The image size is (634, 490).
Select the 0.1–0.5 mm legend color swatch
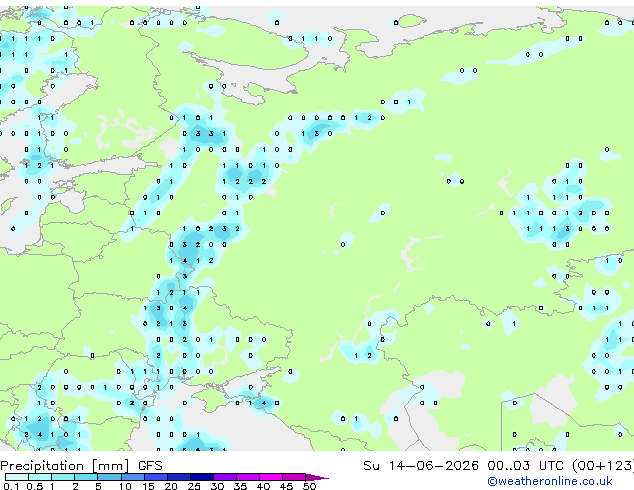(17, 477)
